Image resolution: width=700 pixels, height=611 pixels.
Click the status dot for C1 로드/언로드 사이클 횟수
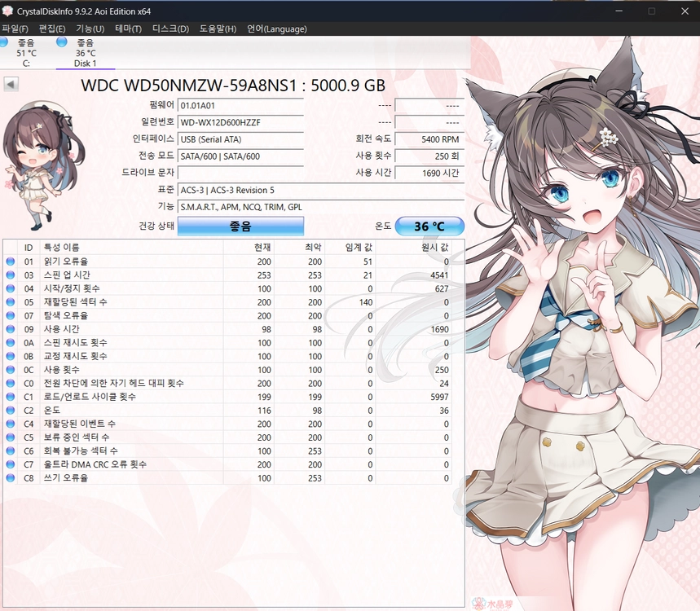coord(11,397)
